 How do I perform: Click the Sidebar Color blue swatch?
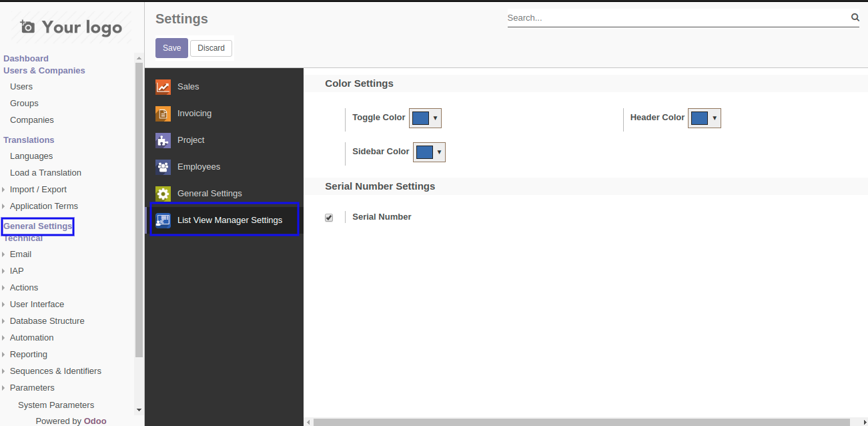424,152
